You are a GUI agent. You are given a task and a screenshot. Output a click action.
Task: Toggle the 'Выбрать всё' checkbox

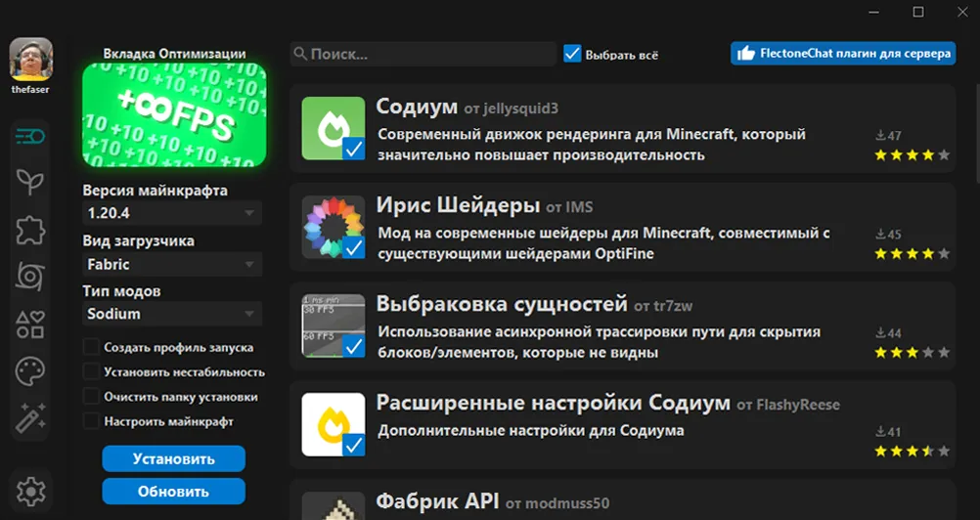tap(573, 54)
